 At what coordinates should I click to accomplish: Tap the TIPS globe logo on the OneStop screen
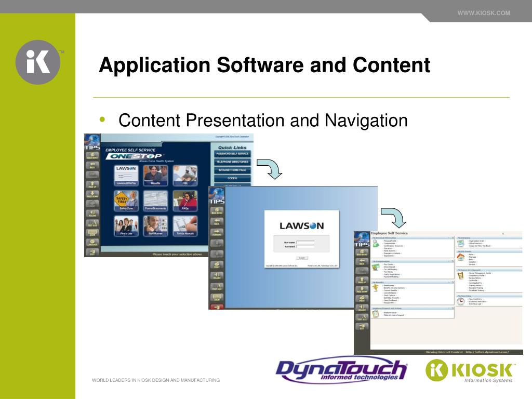92,142
